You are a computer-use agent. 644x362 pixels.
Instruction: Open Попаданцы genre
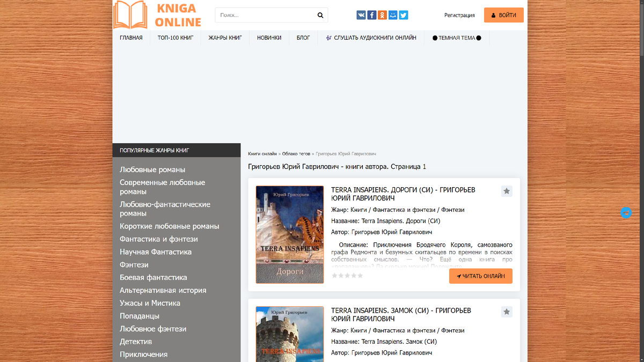[x=139, y=316]
